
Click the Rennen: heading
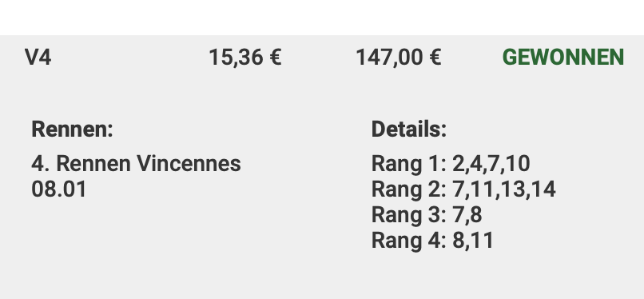point(72,130)
